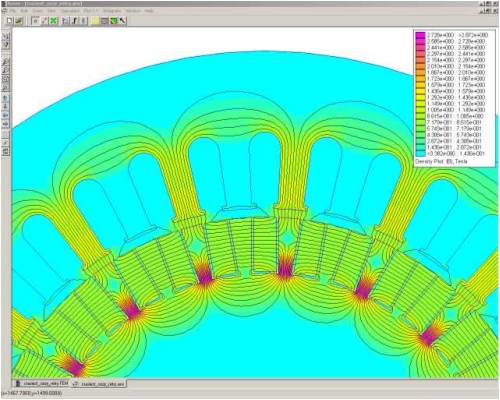Select the green block area mode icon
The width and height of the screenshot is (500, 400).
(53, 21)
